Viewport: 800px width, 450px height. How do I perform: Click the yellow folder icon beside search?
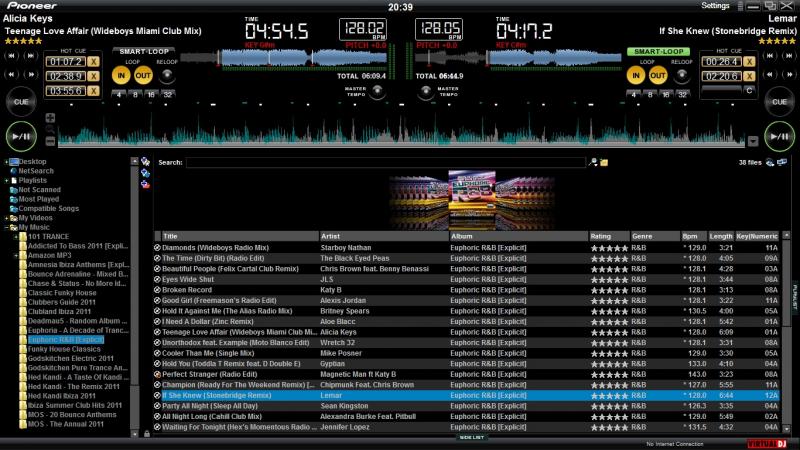coord(604,162)
